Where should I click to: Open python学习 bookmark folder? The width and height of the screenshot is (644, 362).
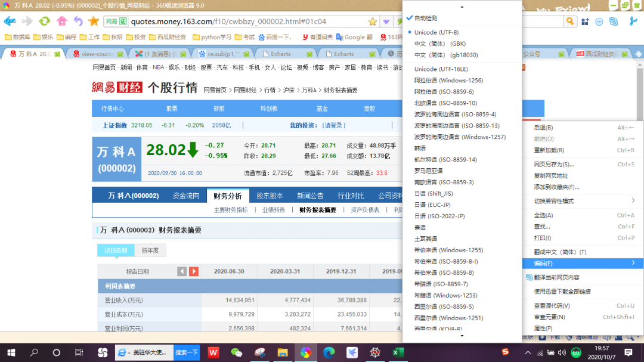[212, 37]
